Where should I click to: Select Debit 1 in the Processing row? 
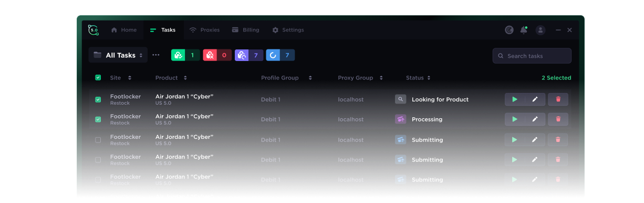[x=271, y=119]
